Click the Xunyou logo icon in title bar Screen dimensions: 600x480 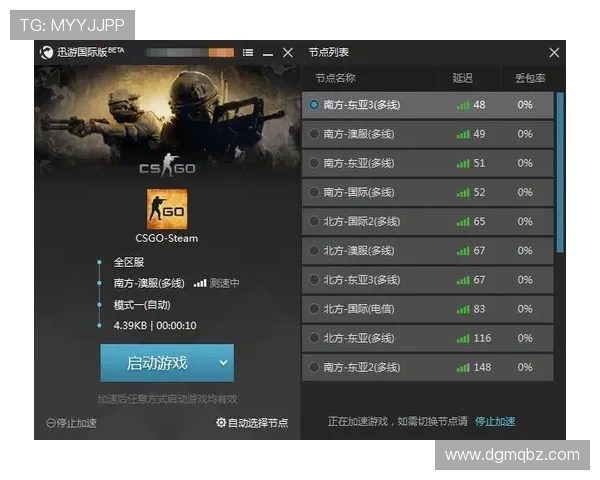point(47,52)
